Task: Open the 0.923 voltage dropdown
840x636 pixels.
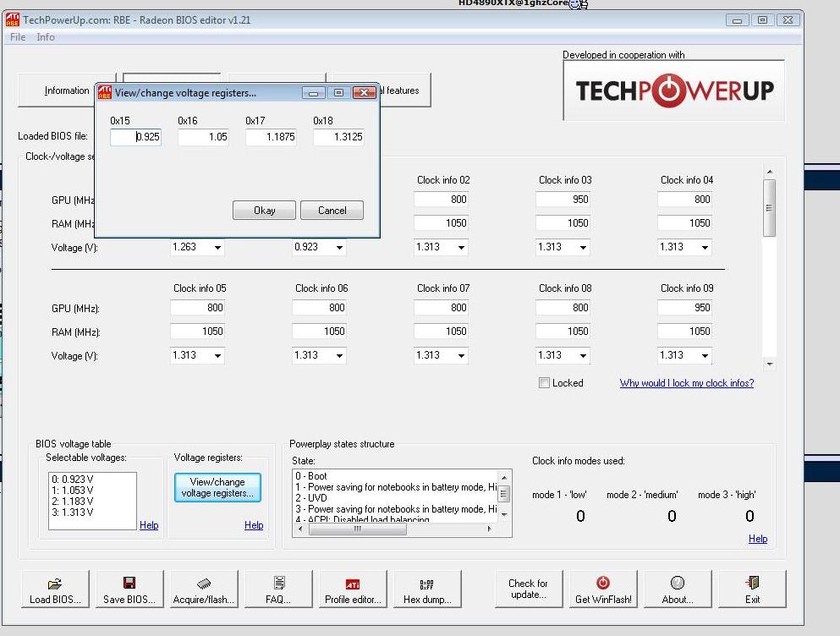Action: click(339, 247)
